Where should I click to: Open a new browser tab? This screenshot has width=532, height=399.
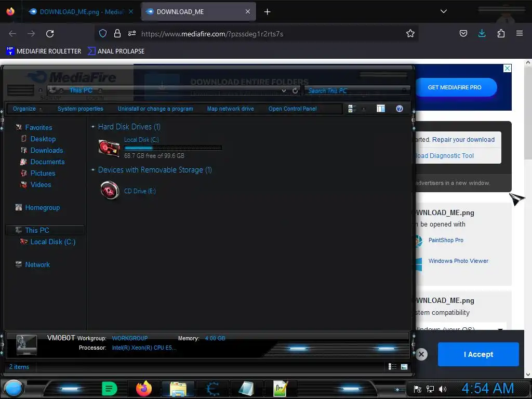point(268,12)
